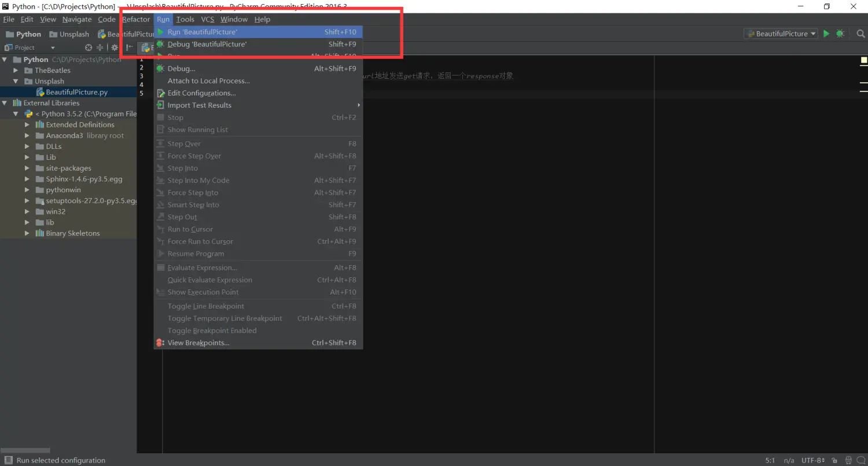Image resolution: width=868 pixels, height=466 pixels.
Task: Click the 5:1 cursor position in status bar
Action: (770, 460)
